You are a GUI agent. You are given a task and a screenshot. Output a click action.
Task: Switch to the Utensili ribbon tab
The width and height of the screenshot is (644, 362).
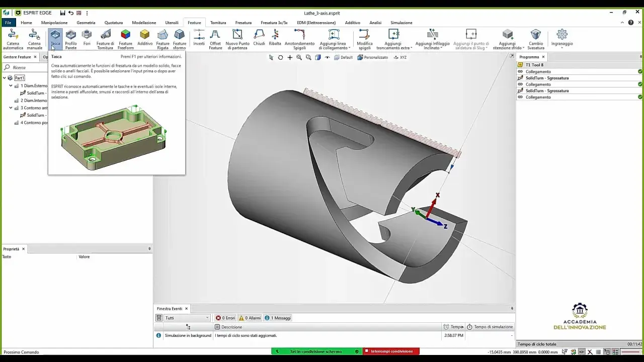tap(172, 23)
